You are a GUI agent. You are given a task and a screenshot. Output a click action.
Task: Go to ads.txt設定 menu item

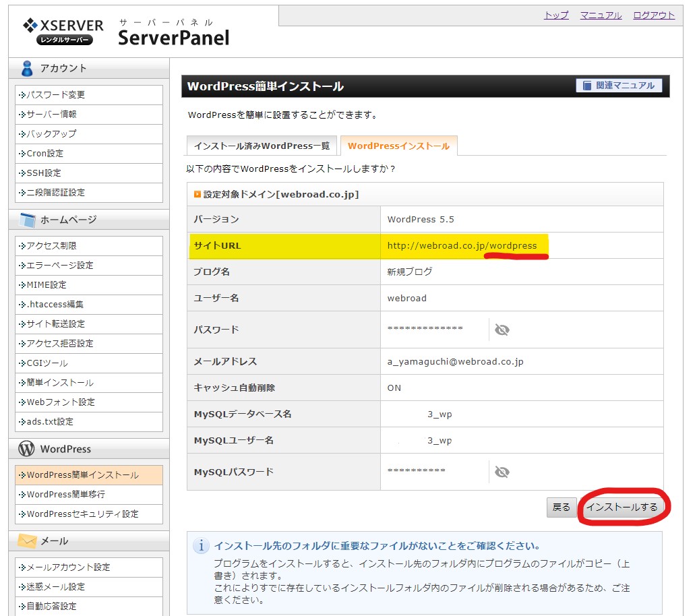click(89, 421)
